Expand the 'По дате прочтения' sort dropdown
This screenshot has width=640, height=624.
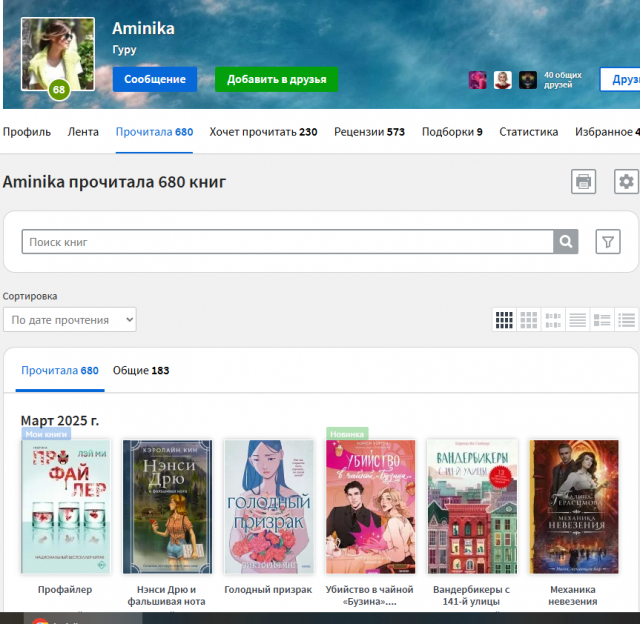(70, 320)
